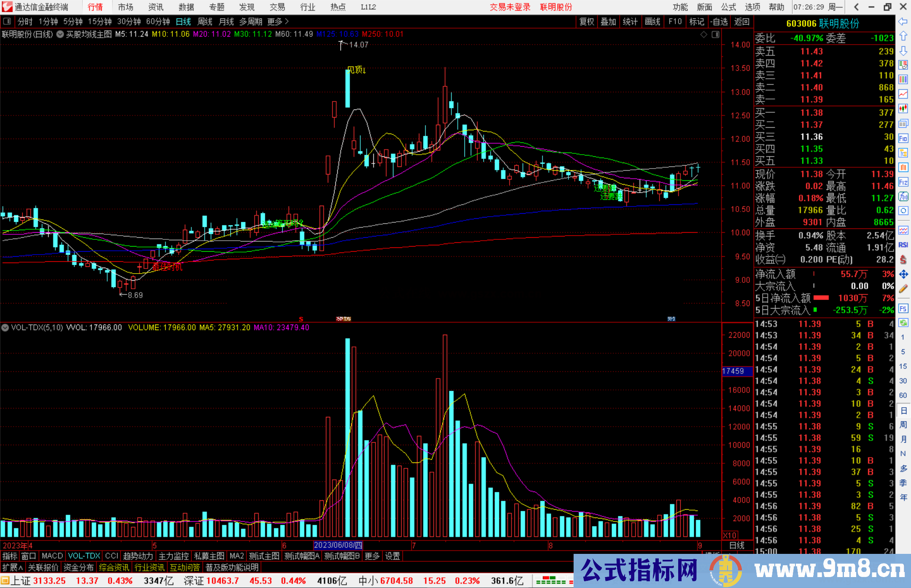Select the pencil drawing tool icon

(903, 289)
